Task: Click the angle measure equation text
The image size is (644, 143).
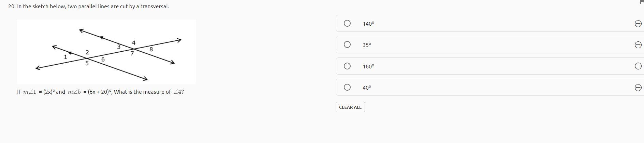Action: tap(101, 92)
